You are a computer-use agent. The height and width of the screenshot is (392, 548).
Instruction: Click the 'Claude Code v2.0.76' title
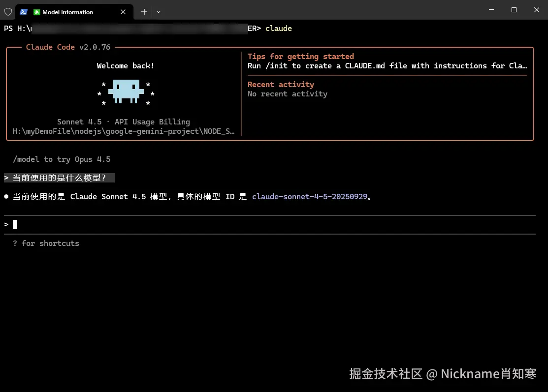[68, 47]
